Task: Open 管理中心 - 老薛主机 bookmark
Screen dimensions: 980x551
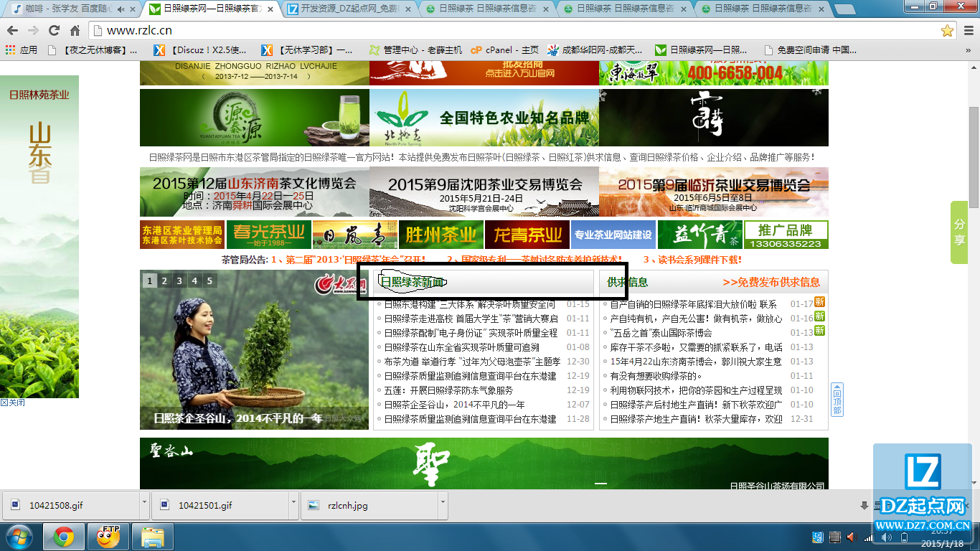Action: (415, 50)
